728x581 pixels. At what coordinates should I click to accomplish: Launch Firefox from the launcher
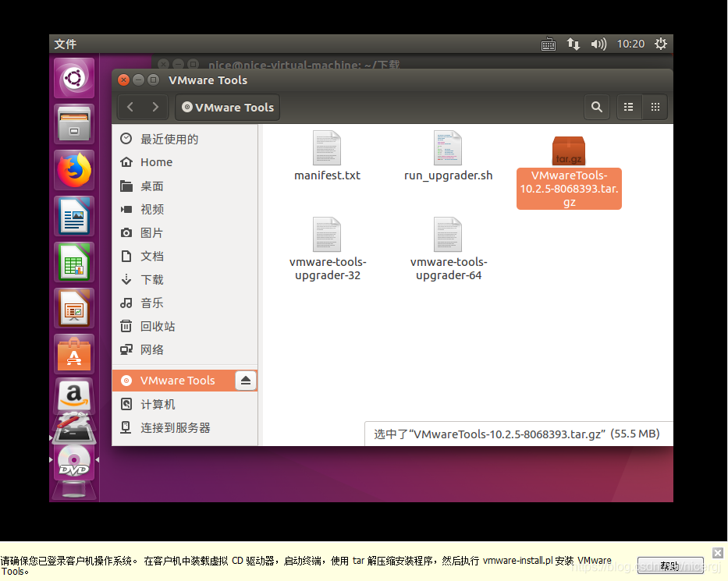(74, 170)
